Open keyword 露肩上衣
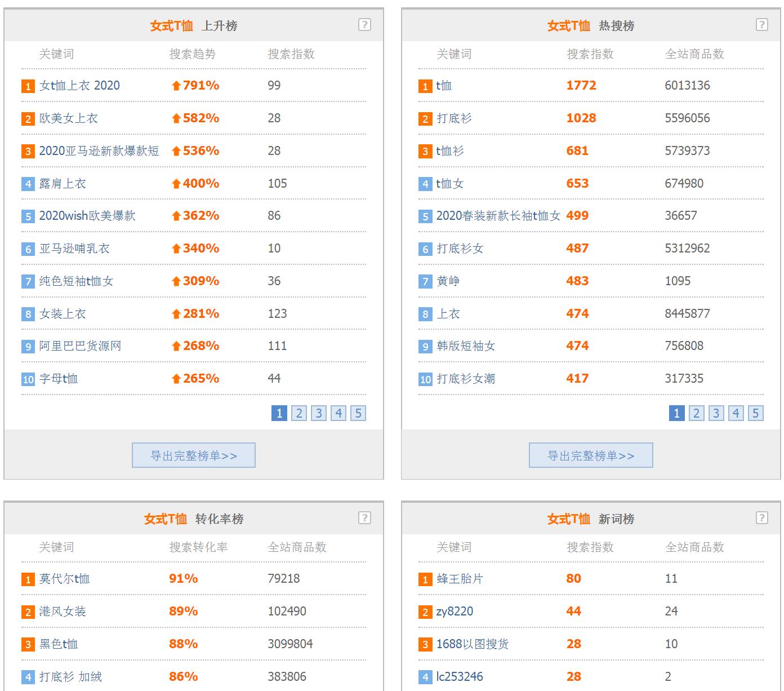This screenshot has height=691, width=784. click(x=63, y=184)
